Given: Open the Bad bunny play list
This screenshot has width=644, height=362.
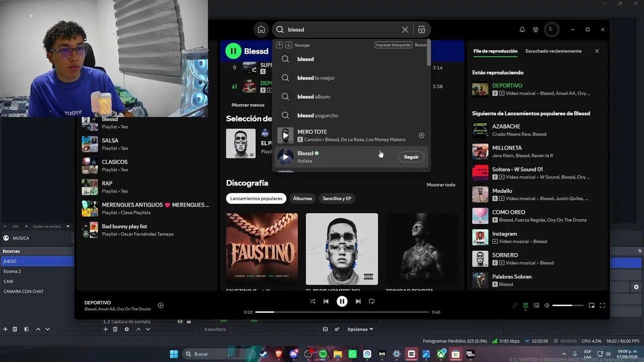Looking at the screenshot, I should 146,230.
